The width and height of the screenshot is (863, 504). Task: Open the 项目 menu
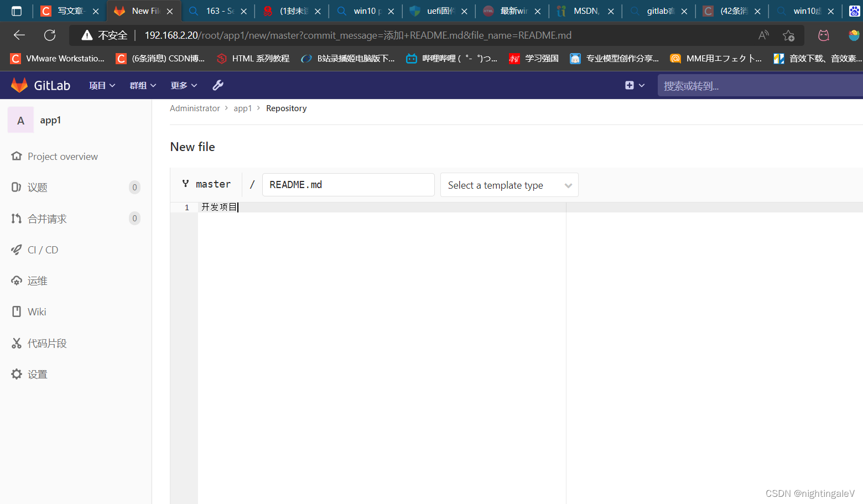101,85
